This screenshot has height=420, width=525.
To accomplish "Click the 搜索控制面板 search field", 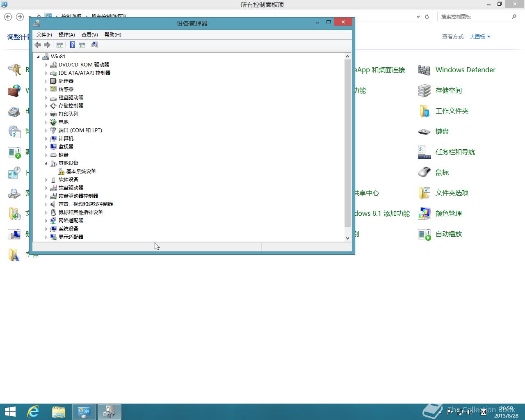I will (x=475, y=16).
